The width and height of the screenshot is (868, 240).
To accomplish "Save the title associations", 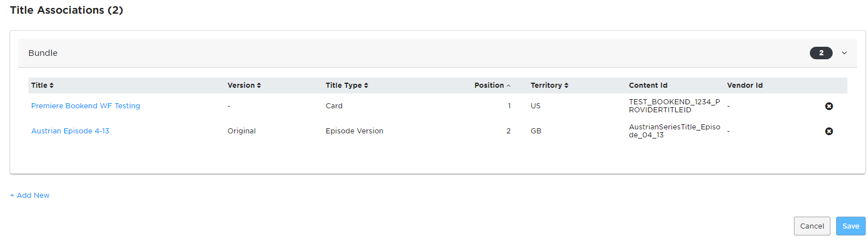I will click(x=851, y=226).
